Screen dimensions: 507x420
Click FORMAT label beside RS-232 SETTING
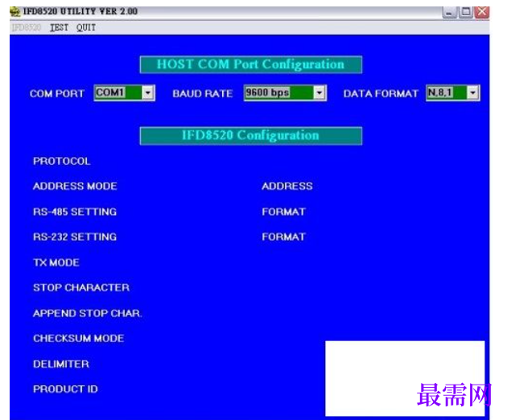[x=284, y=237]
